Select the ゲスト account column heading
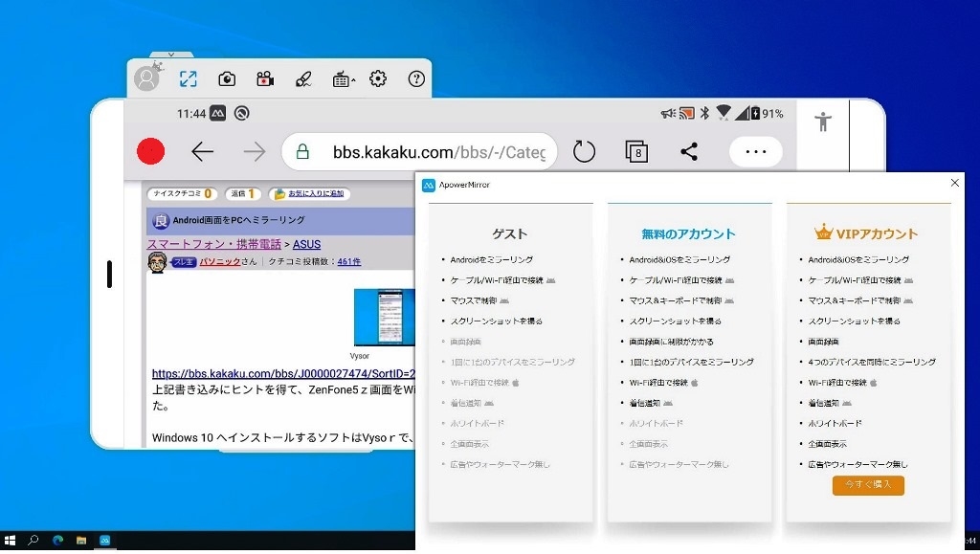The width and height of the screenshot is (980, 554). (x=510, y=233)
